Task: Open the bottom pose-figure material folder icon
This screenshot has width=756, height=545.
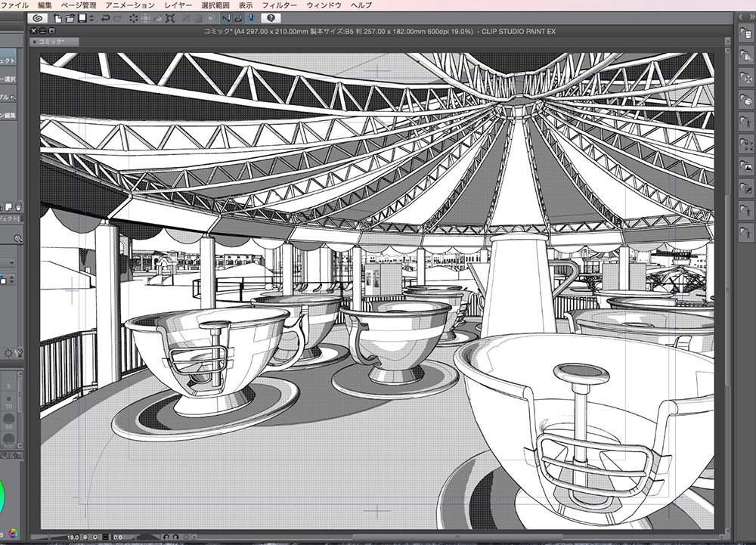Action: pos(745,233)
